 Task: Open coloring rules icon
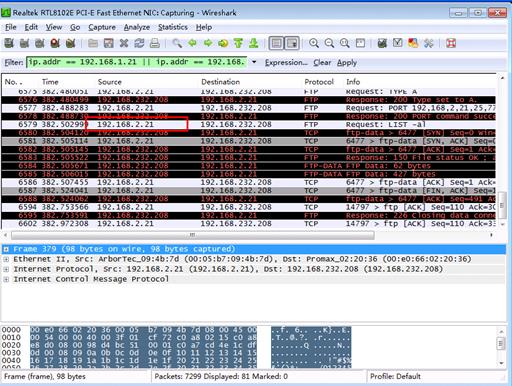[413, 43]
